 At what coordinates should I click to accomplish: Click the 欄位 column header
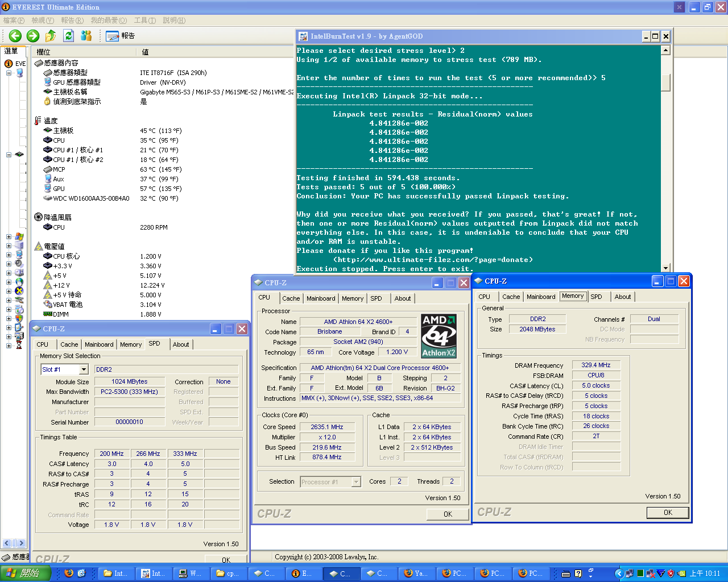[x=84, y=52]
